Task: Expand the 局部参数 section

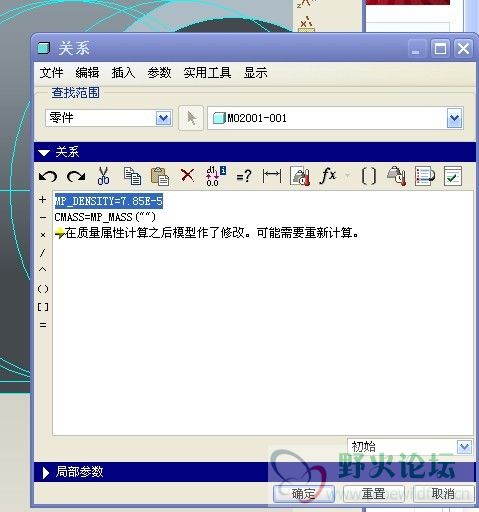Action: pos(46,472)
